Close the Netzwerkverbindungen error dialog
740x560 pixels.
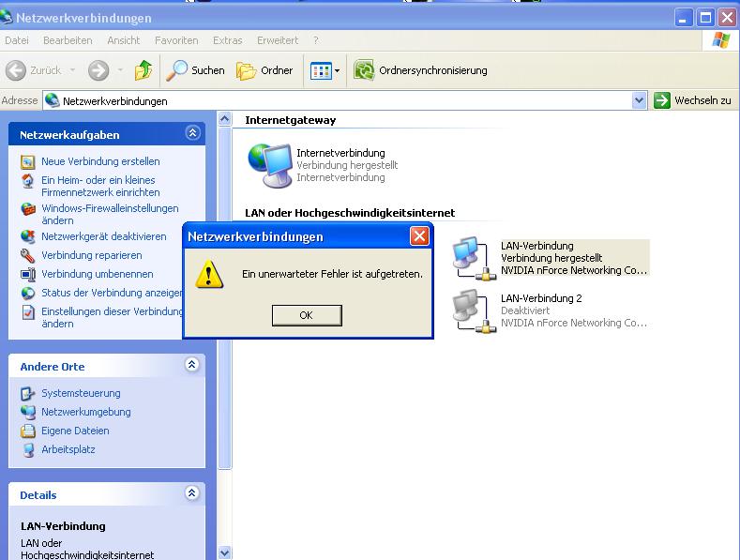coord(419,236)
